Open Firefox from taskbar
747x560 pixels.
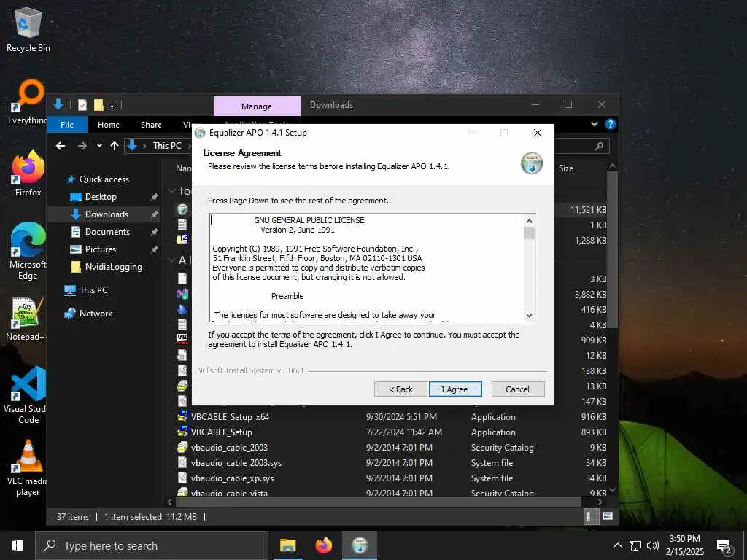pyautogui.click(x=323, y=545)
